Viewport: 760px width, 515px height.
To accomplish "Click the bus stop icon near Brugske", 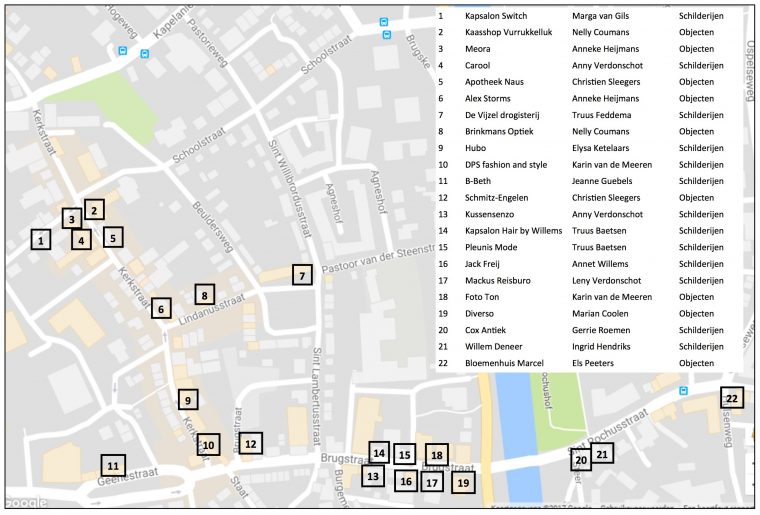I will pyautogui.click(x=386, y=34).
